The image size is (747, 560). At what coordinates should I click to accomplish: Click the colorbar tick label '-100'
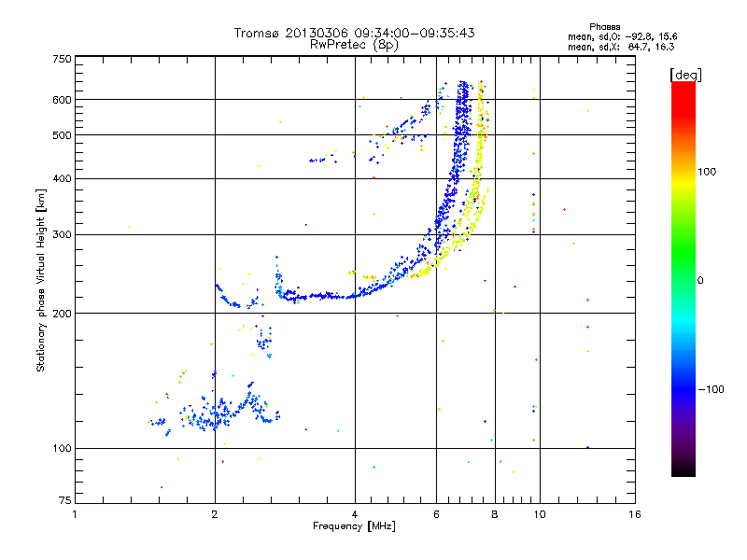point(711,389)
